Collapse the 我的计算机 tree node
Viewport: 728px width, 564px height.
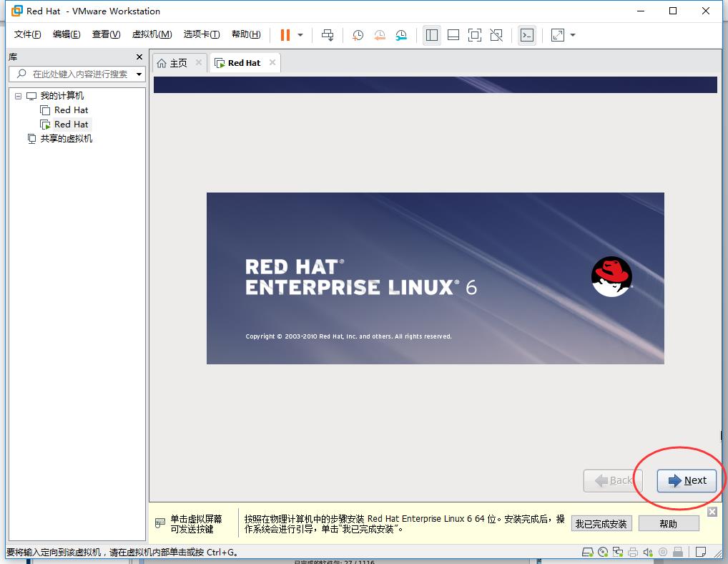click(18, 96)
